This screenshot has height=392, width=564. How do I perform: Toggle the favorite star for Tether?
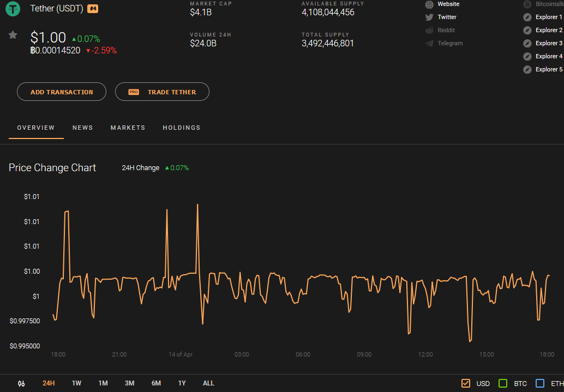(x=13, y=35)
